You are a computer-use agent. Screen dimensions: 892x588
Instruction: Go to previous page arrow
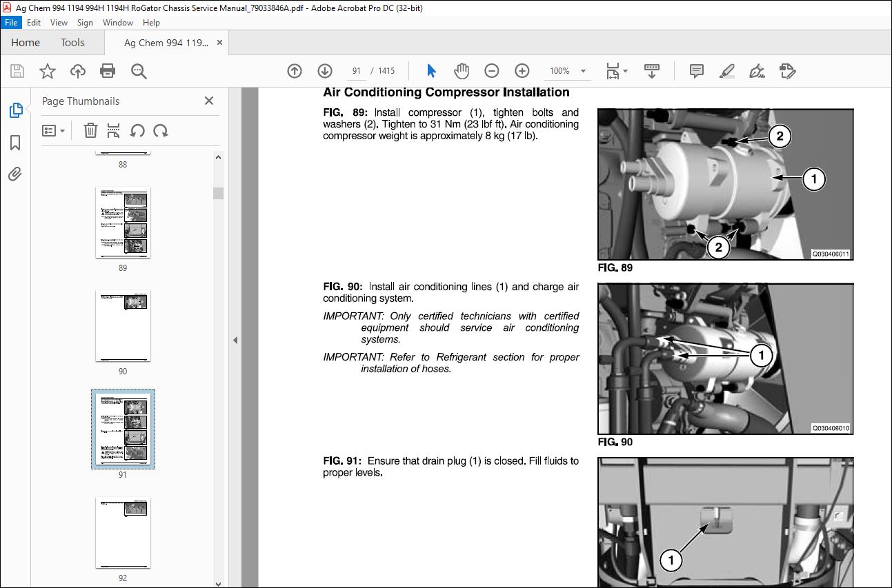coord(295,71)
